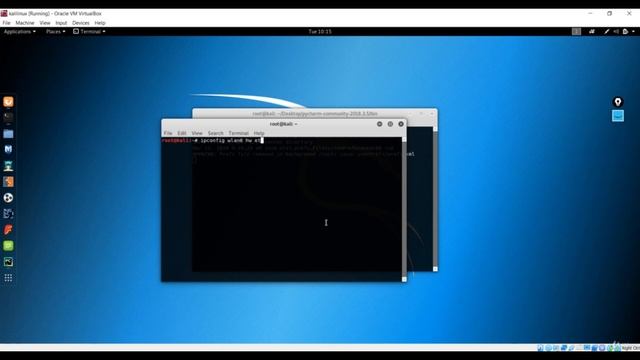The height and width of the screenshot is (360, 640).
Task: Open the terminal's Help menu
Action: click(x=259, y=133)
